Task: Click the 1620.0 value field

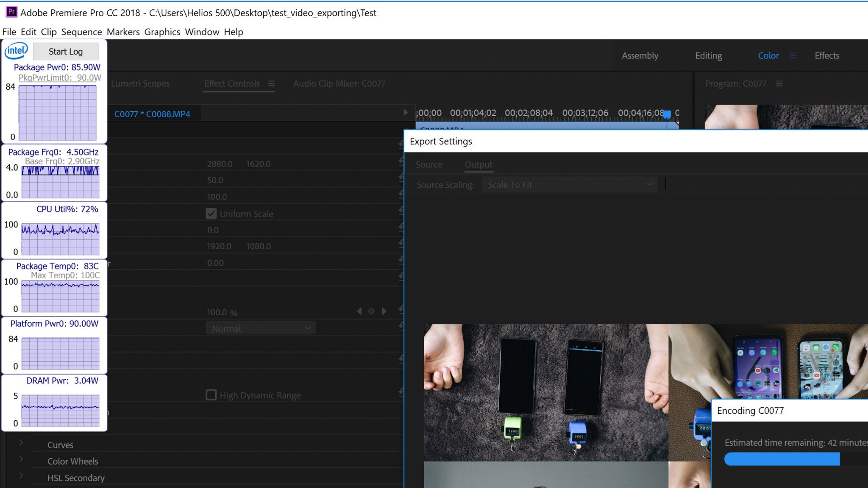Action: pyautogui.click(x=258, y=164)
